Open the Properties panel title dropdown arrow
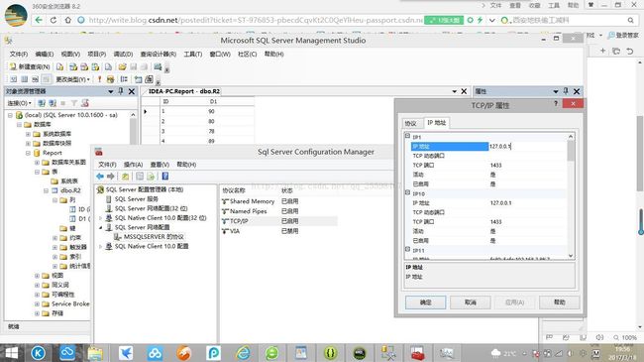The image size is (644, 362). [x=555, y=91]
